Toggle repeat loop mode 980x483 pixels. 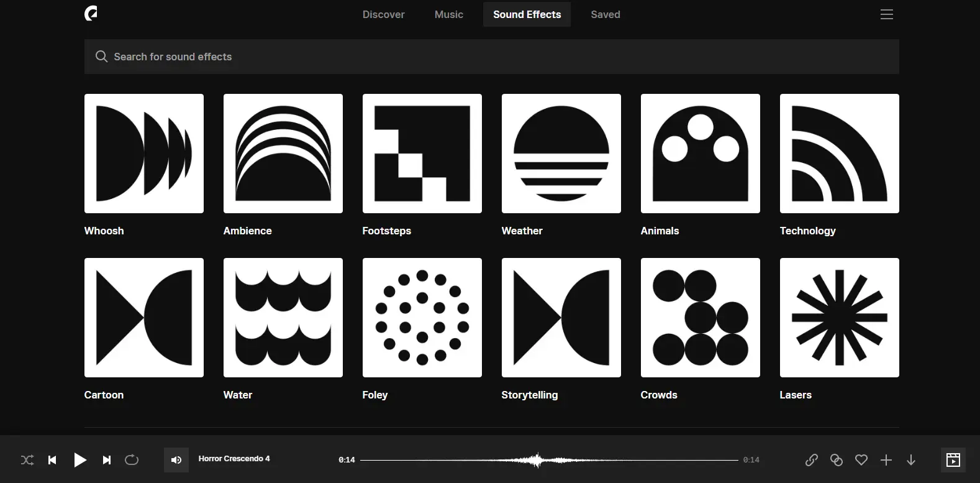tap(132, 460)
